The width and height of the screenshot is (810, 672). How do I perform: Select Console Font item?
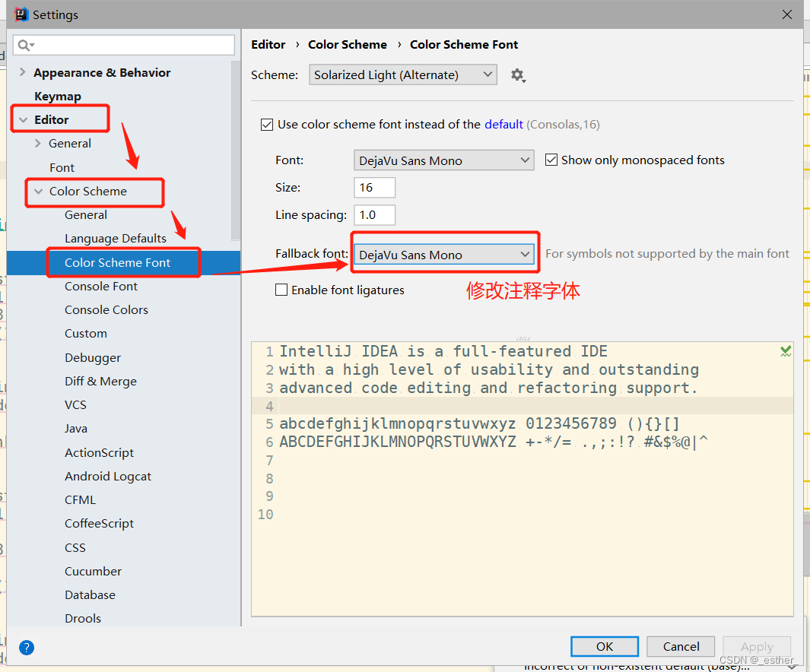point(100,287)
